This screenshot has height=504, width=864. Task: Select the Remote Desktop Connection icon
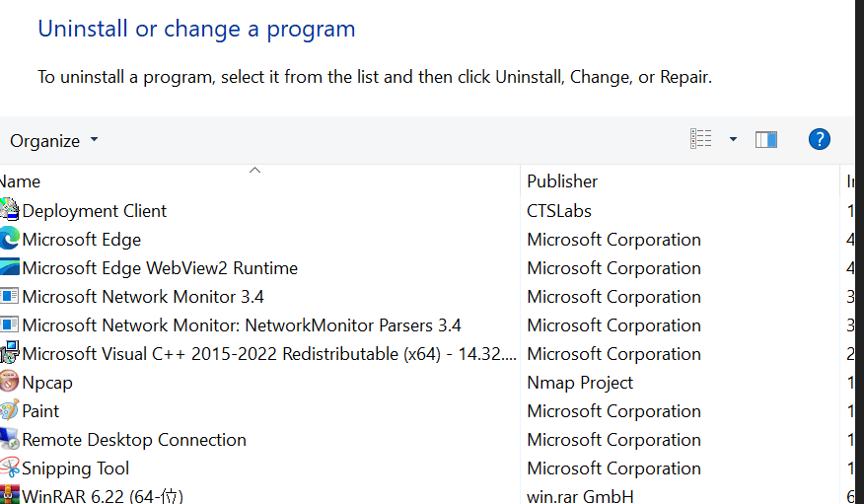pos(9,440)
